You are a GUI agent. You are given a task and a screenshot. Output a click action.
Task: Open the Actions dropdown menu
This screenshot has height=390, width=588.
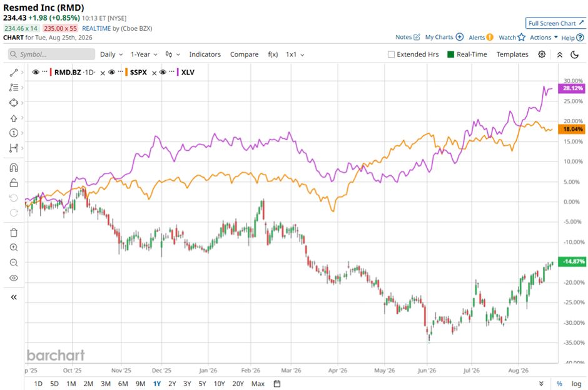pyautogui.click(x=544, y=37)
